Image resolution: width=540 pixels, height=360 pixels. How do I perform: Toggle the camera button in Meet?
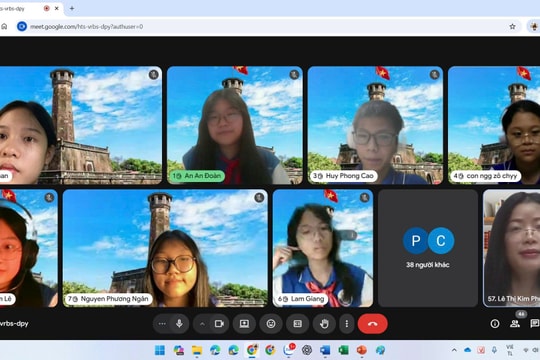coord(219,324)
